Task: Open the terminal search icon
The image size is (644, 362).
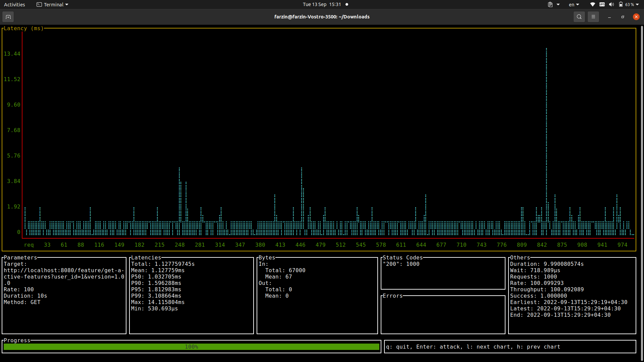Action: tap(579, 17)
